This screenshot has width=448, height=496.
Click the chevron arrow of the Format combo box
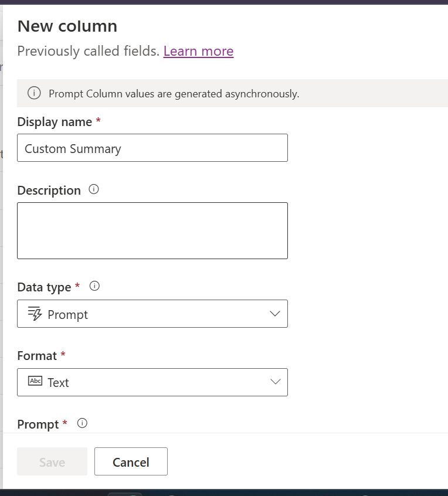pyautogui.click(x=275, y=382)
